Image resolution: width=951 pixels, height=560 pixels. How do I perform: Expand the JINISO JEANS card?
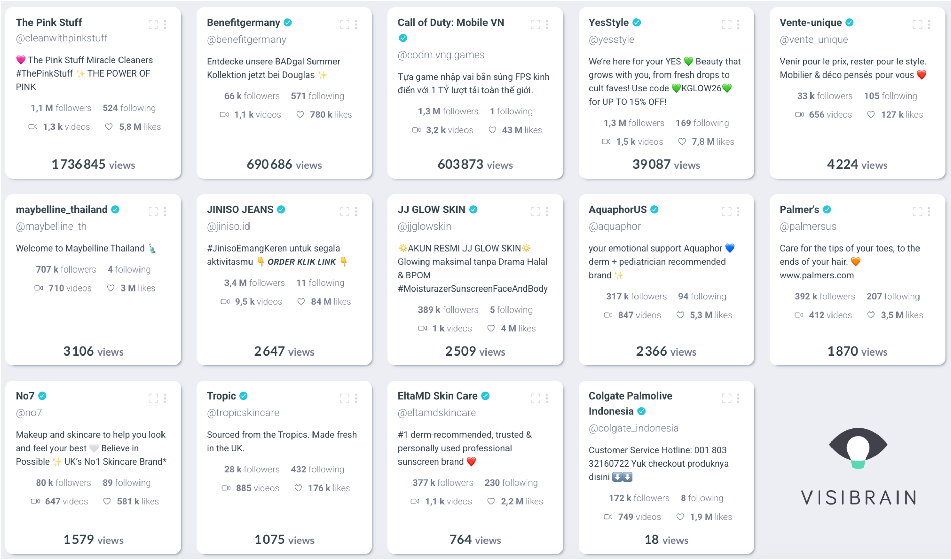(345, 211)
